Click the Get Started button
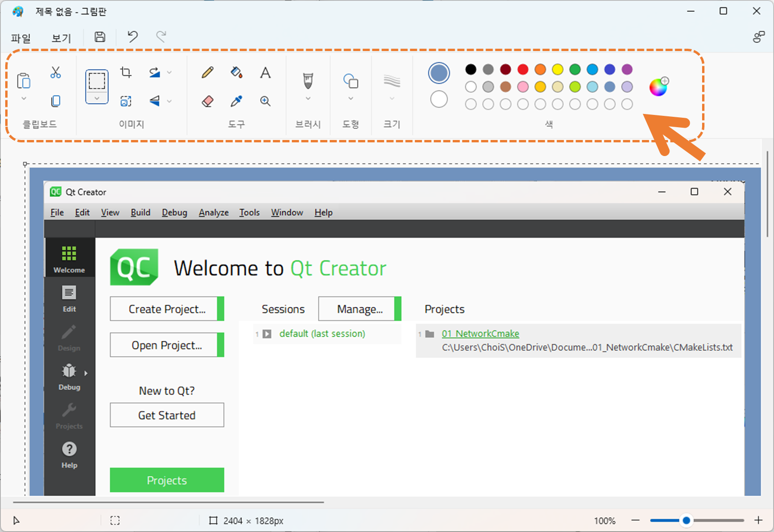The image size is (774, 532). pos(167,415)
